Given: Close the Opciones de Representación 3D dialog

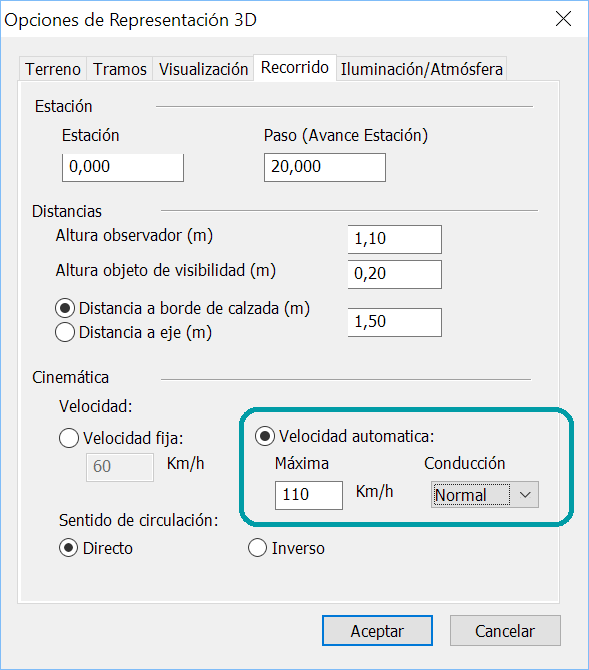Looking at the screenshot, I should [x=563, y=19].
